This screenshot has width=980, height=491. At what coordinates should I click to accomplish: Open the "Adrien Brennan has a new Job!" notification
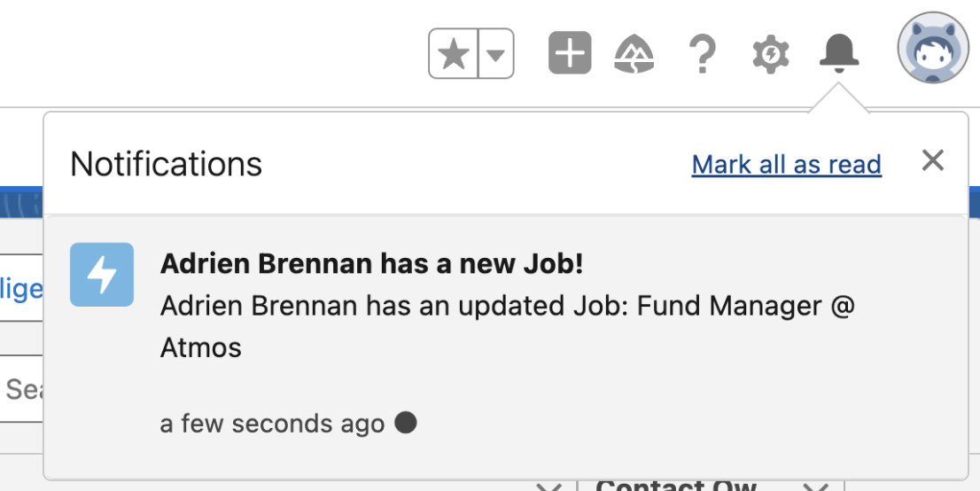pyautogui.click(x=371, y=264)
